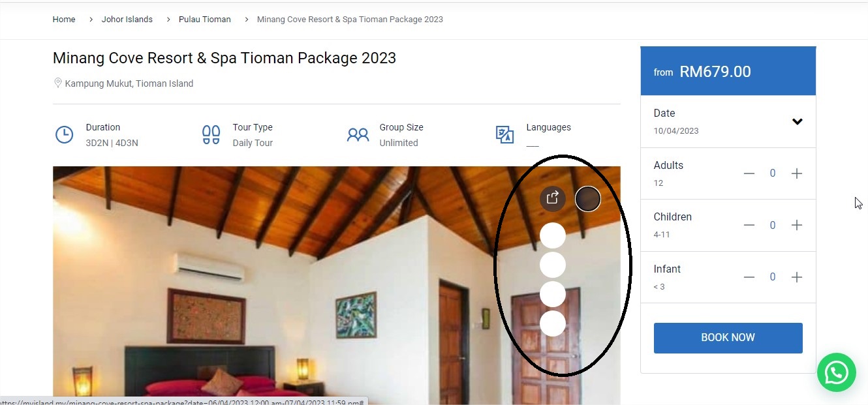Increase the Infant count
Image resolution: width=868 pixels, height=405 pixels.
tap(796, 277)
